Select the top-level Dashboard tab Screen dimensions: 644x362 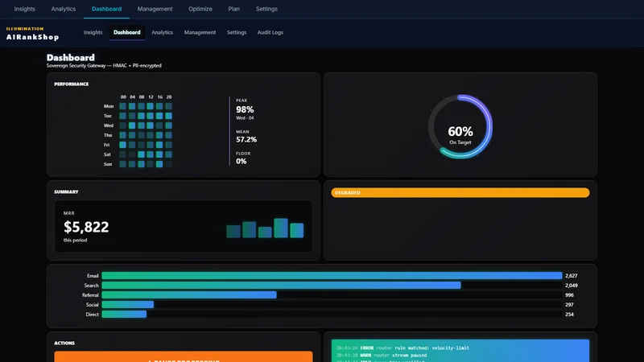pos(106,9)
